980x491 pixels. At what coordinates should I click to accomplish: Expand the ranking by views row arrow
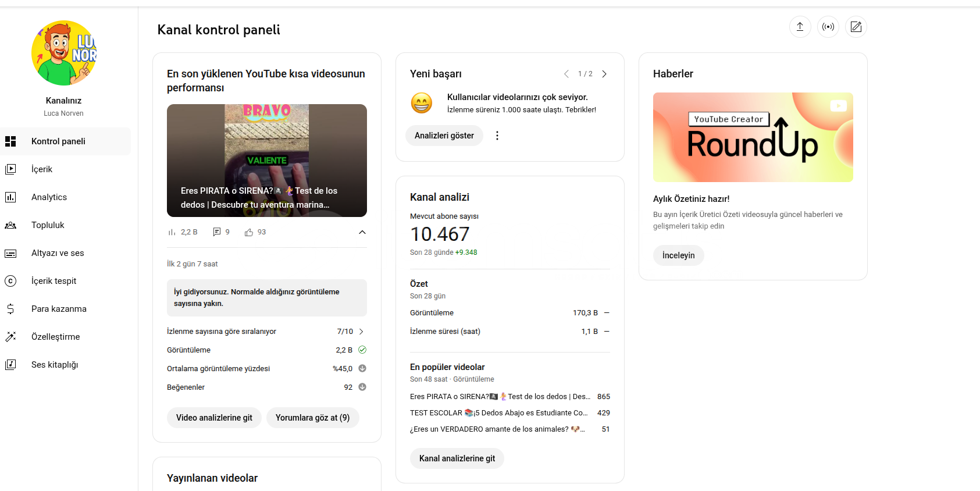click(361, 332)
